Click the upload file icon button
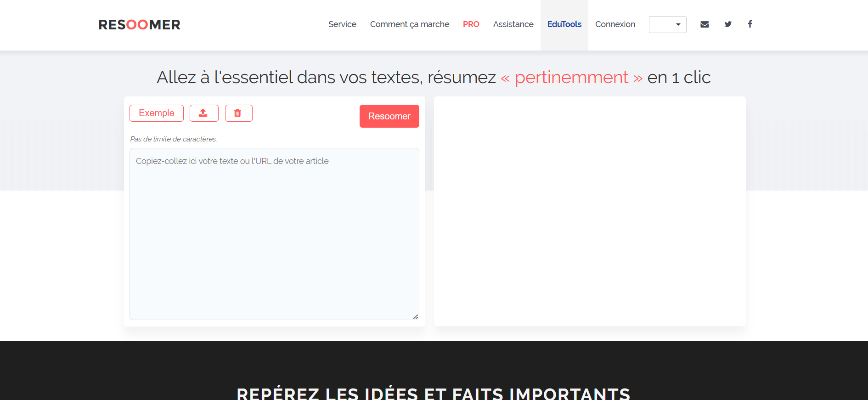868x400 pixels. tap(204, 113)
